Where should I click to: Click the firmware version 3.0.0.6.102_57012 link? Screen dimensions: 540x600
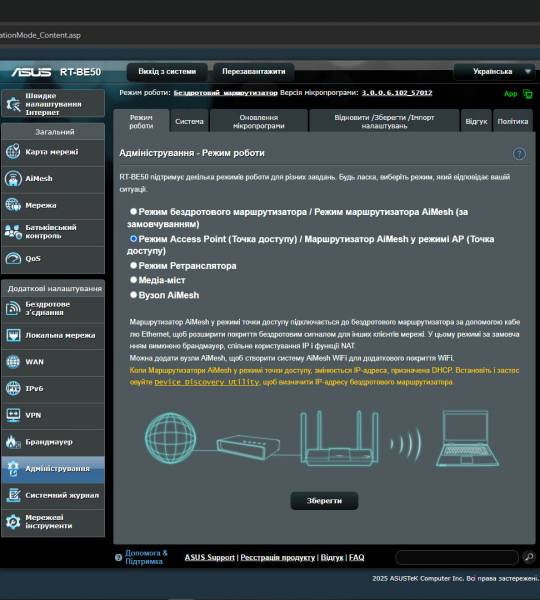(397, 93)
